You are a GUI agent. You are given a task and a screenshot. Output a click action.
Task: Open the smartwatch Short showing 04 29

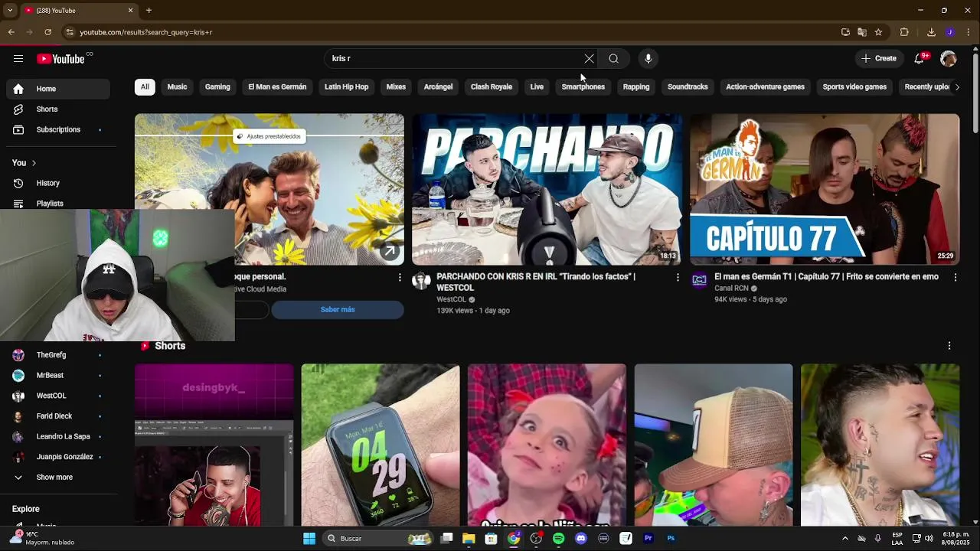381,445
